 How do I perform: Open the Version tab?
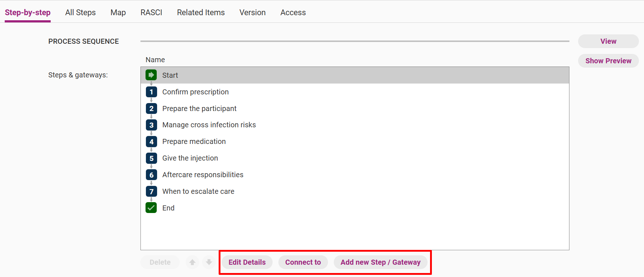[x=253, y=12]
